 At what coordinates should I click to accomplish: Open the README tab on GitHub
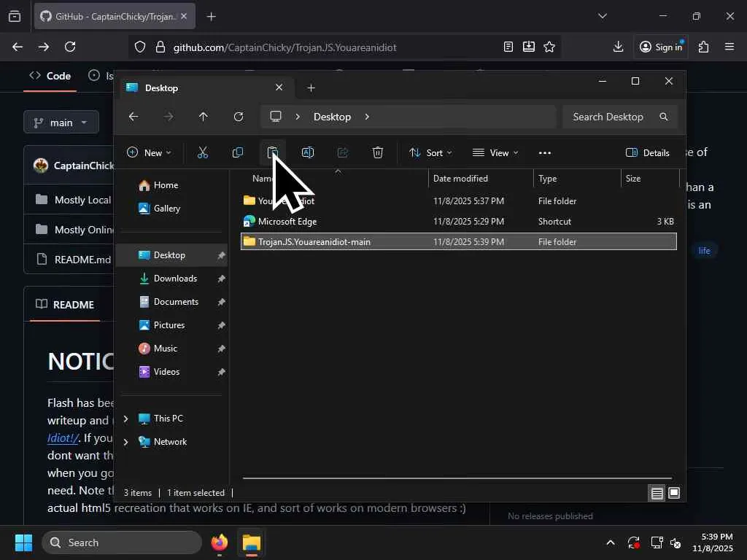click(x=65, y=304)
